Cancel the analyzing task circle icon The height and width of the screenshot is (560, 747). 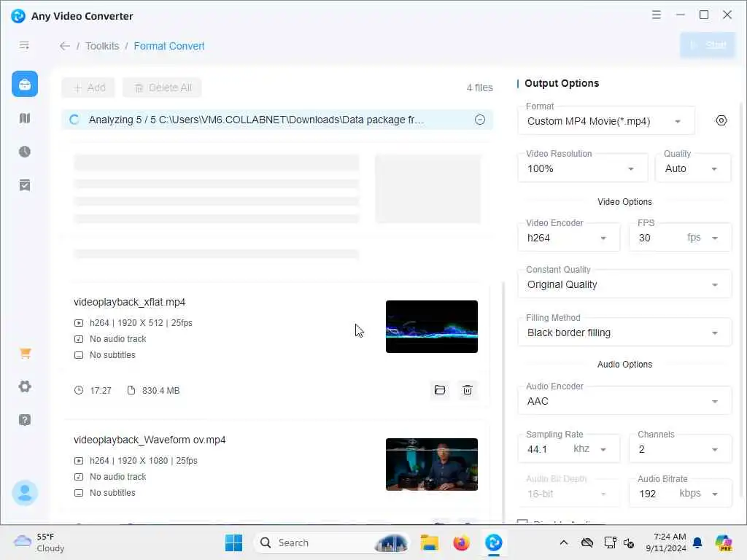click(480, 120)
